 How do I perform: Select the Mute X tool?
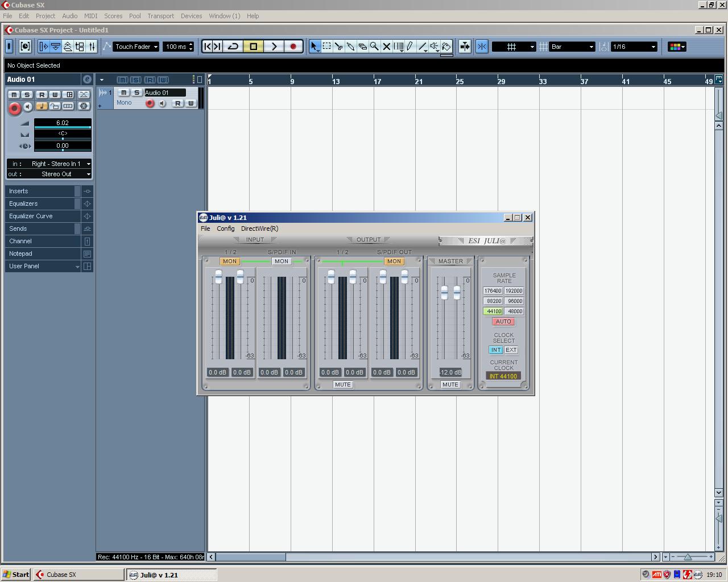[387, 47]
